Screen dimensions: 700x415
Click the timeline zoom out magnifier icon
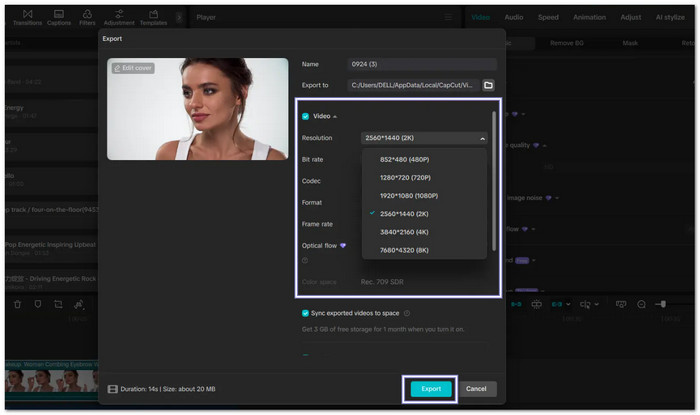[x=642, y=304]
